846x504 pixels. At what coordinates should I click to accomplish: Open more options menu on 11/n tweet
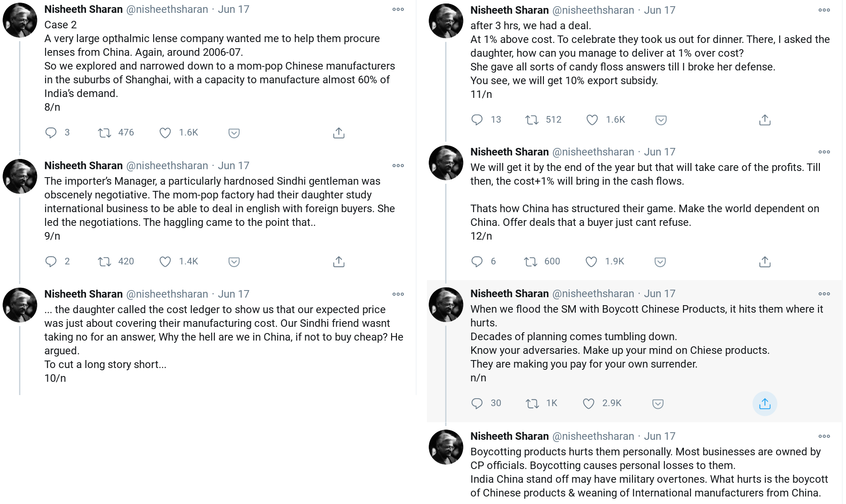click(x=824, y=10)
